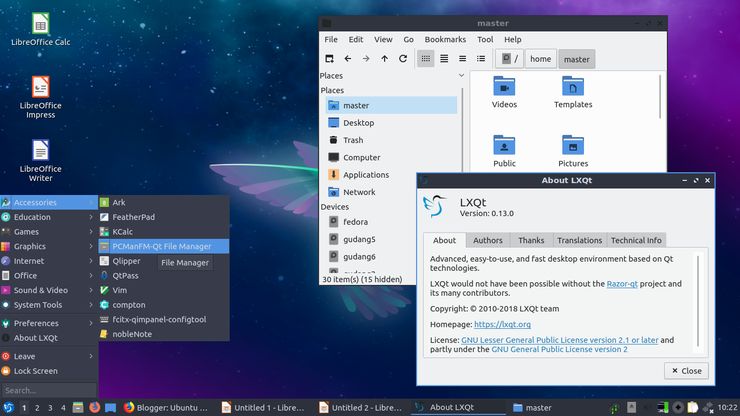Go back with the left arrow toolbar icon
Viewport: 740px width, 416px height.
(348, 59)
